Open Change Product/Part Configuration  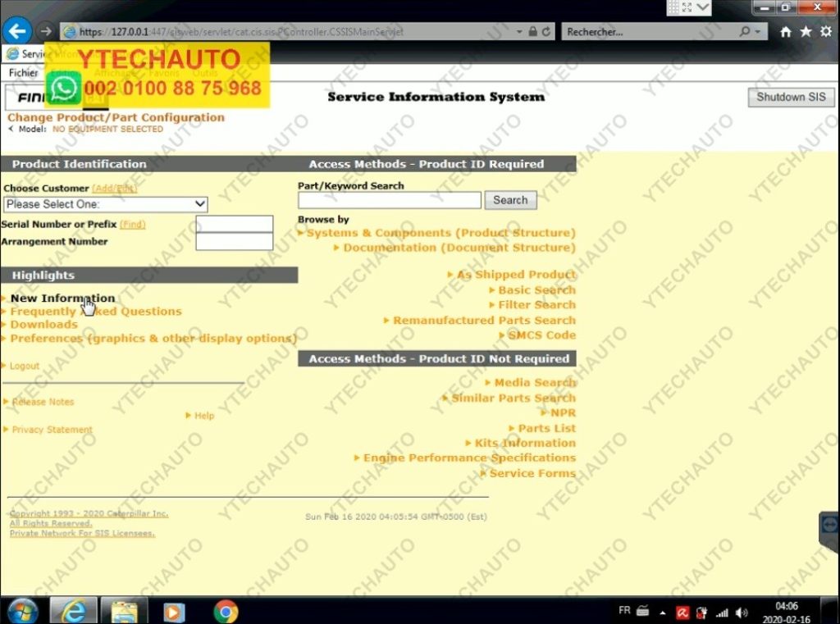(x=116, y=117)
